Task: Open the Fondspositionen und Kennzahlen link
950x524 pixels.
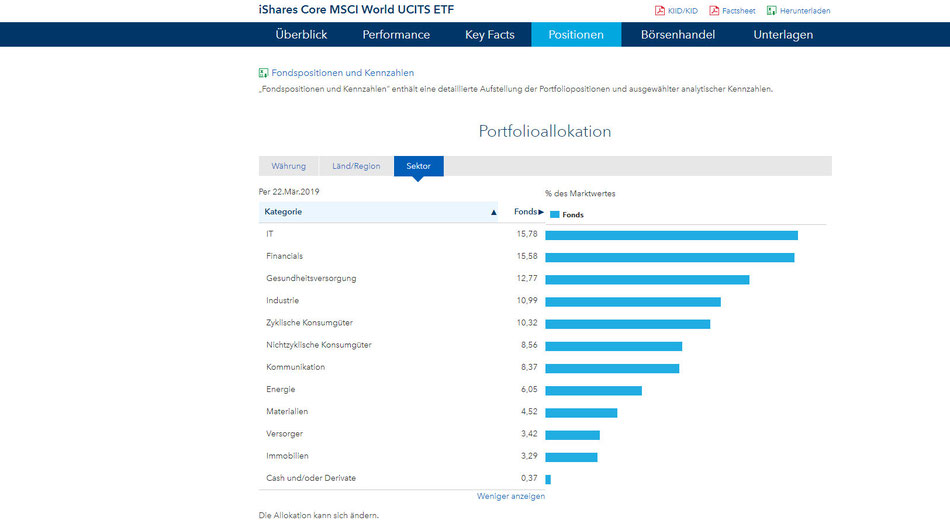Action: [343, 73]
